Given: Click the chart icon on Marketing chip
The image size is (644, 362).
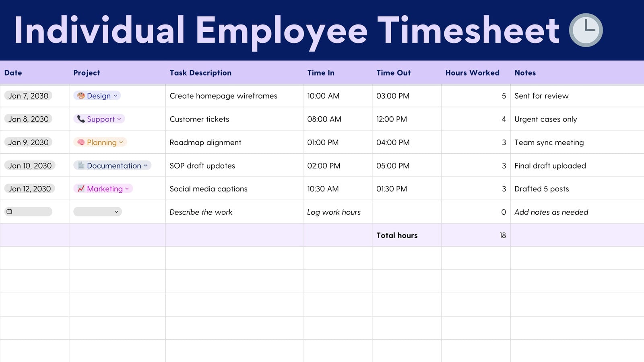Looking at the screenshot, I should tap(81, 189).
